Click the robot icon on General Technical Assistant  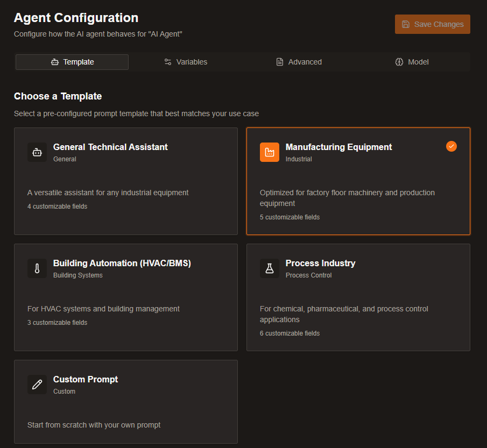[x=37, y=152]
